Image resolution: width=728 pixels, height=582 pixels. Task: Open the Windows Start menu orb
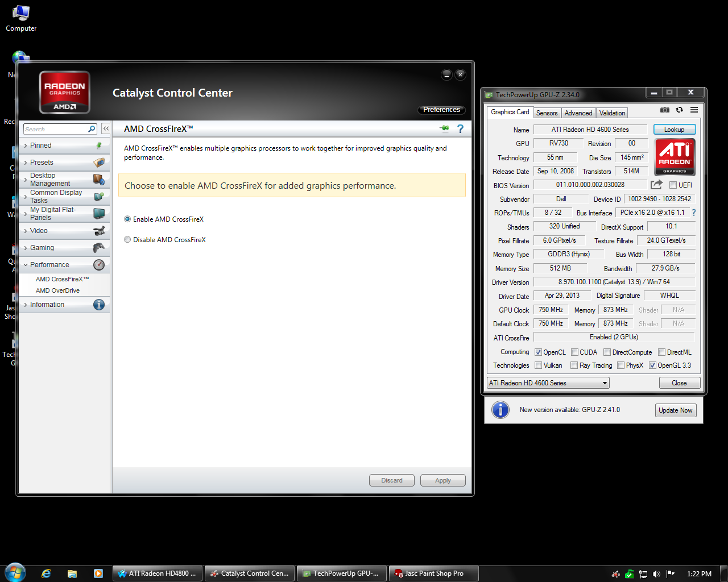[x=15, y=572]
